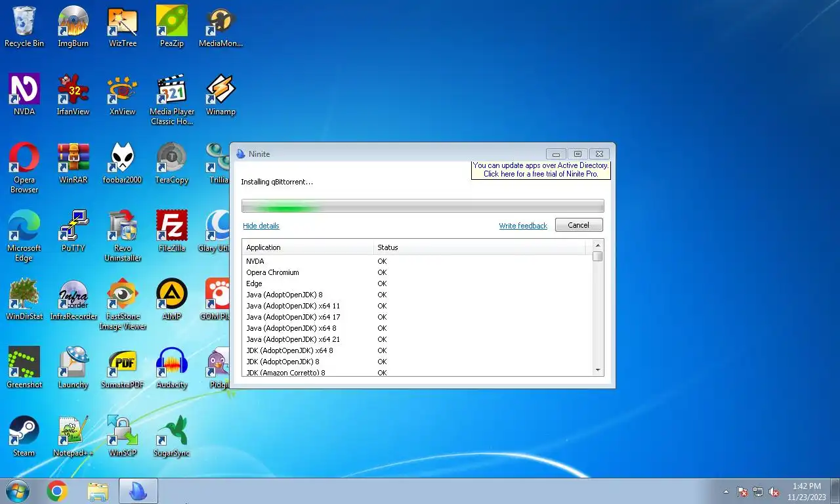The height and width of the screenshot is (504, 840).
Task: Select the WinSCP desktop shortcut
Action: pyautogui.click(x=123, y=436)
